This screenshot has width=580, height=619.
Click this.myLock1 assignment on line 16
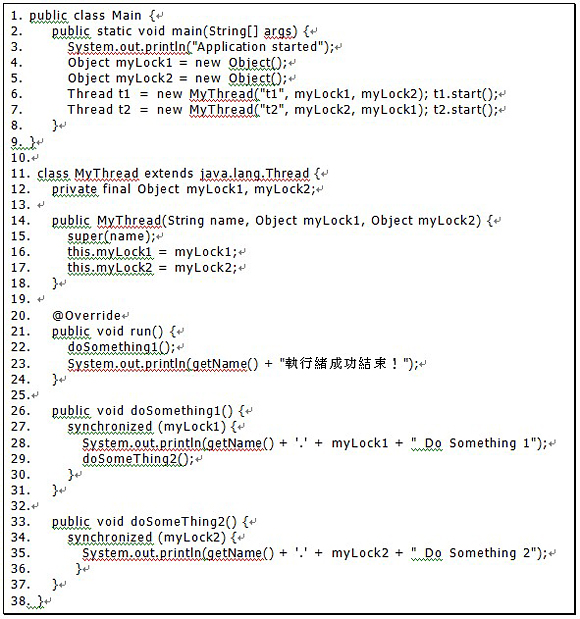tap(152, 252)
